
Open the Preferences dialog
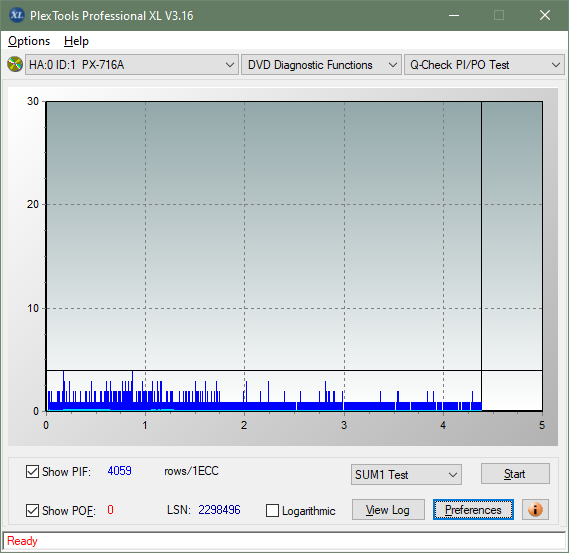(x=473, y=509)
